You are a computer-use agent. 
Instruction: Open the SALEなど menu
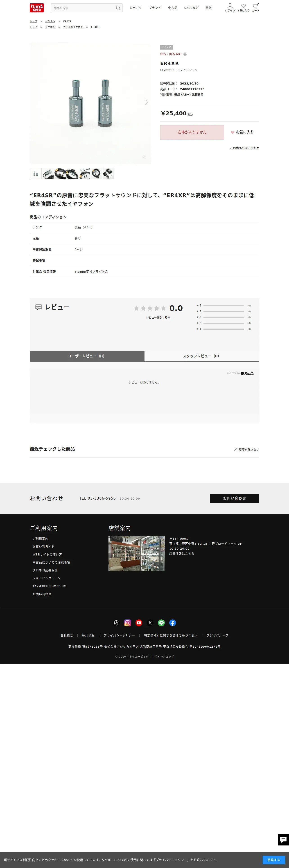(x=192, y=8)
